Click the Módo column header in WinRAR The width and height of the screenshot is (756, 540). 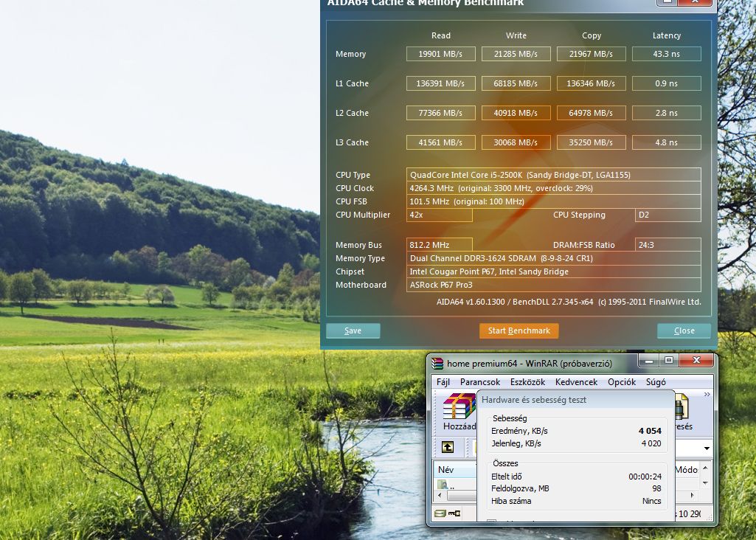[x=686, y=470]
